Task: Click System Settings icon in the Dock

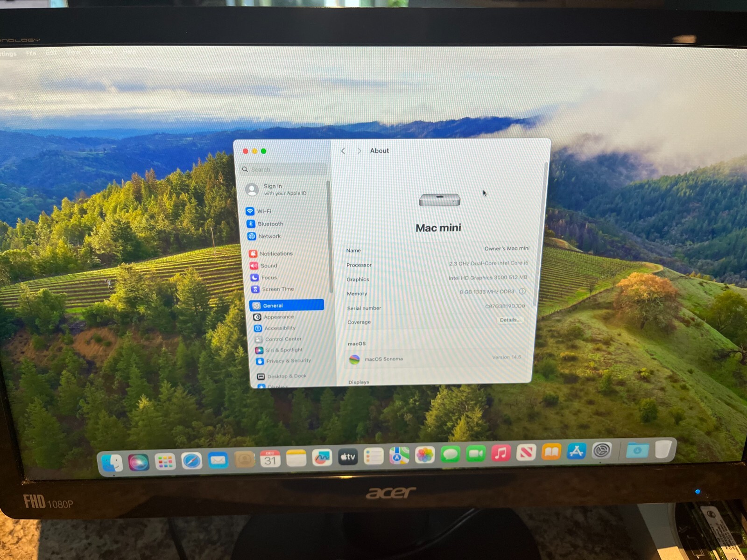Action: click(x=602, y=451)
